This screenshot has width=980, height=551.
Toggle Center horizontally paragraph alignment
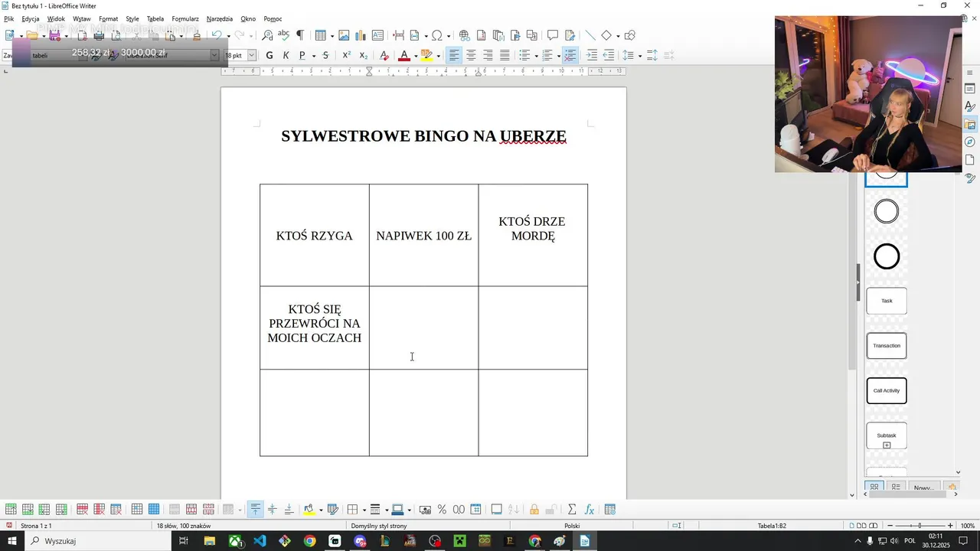pos(471,55)
